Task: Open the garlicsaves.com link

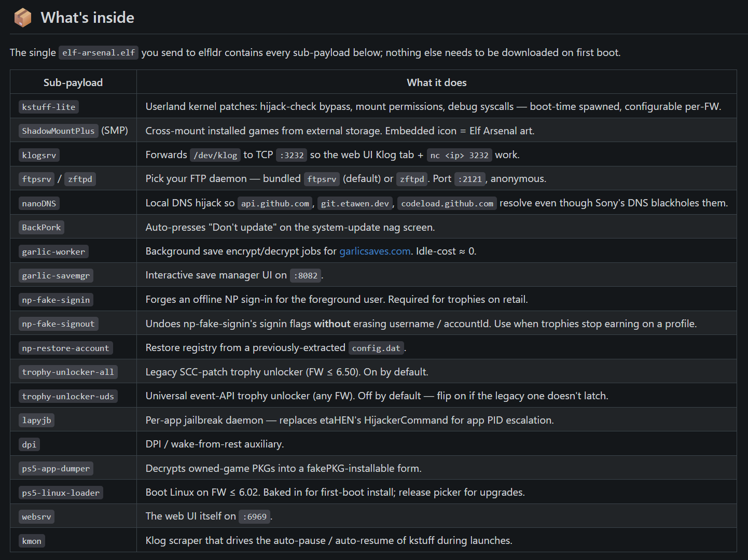Action: pos(375,251)
